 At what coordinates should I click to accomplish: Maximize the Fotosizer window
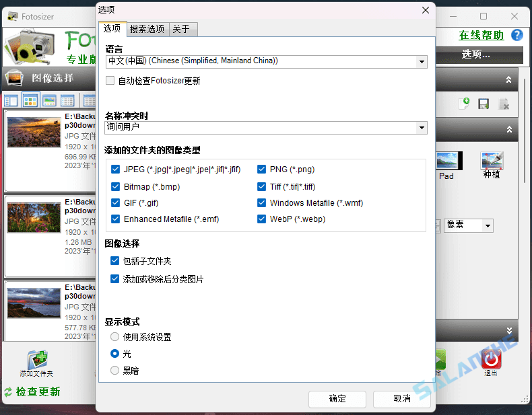click(484, 16)
